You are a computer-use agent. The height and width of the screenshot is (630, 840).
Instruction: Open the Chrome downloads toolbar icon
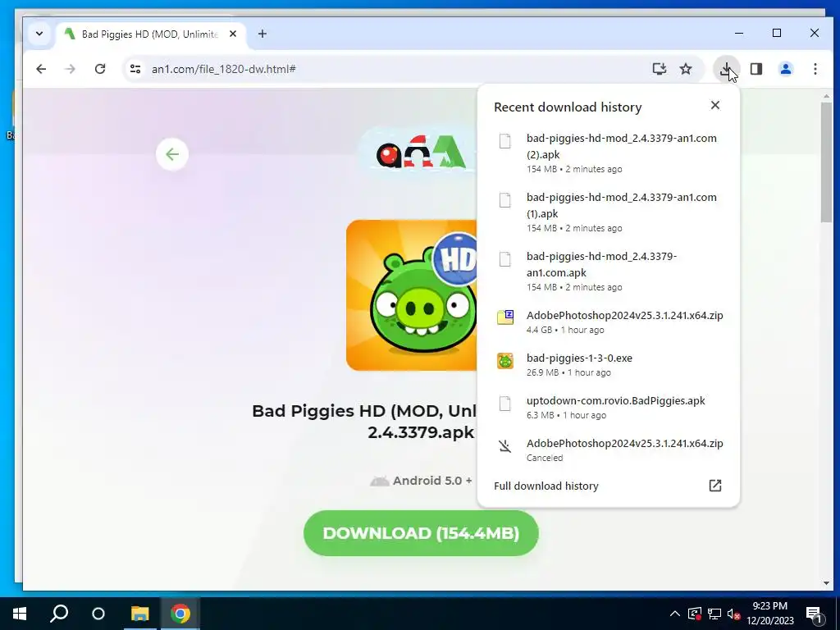[x=727, y=69]
